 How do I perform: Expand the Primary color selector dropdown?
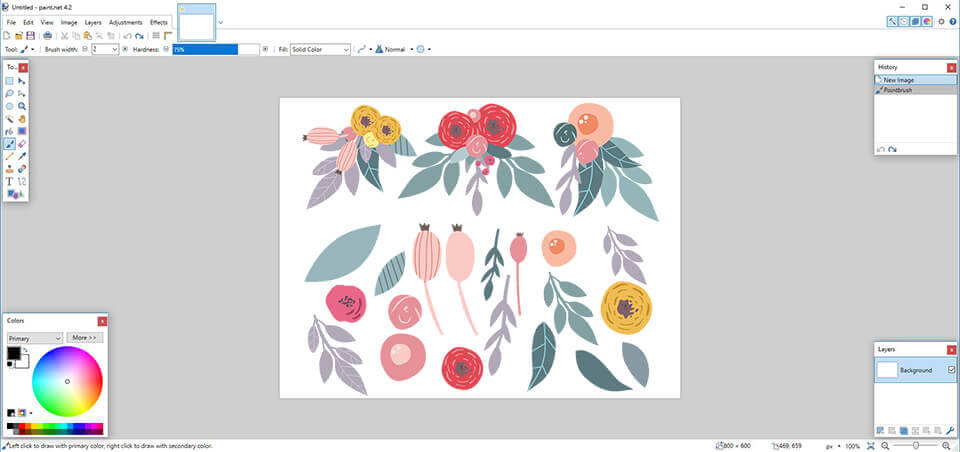point(35,338)
